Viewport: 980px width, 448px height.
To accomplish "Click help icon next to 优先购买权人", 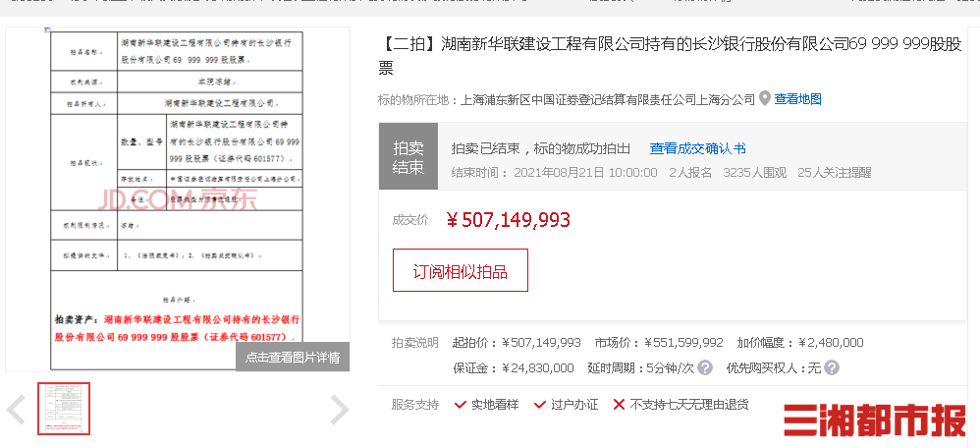I will point(832,367).
